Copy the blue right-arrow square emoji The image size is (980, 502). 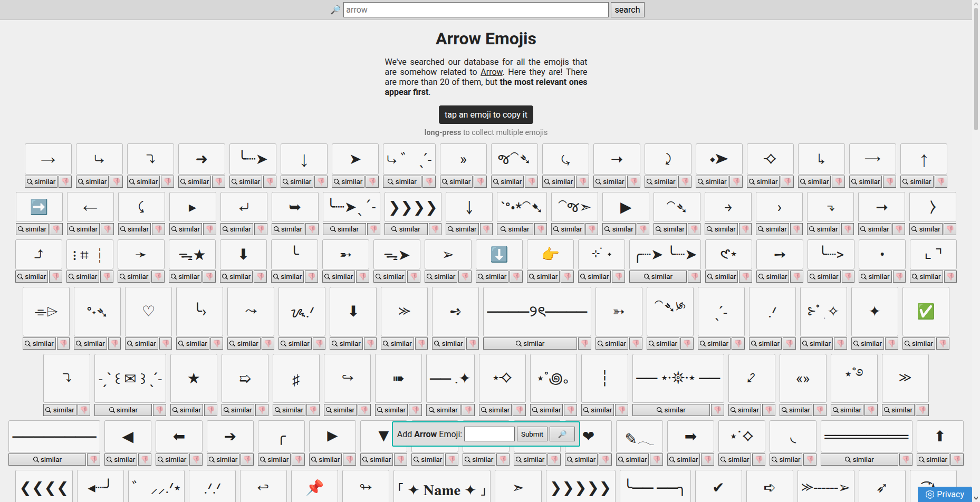pos(39,207)
